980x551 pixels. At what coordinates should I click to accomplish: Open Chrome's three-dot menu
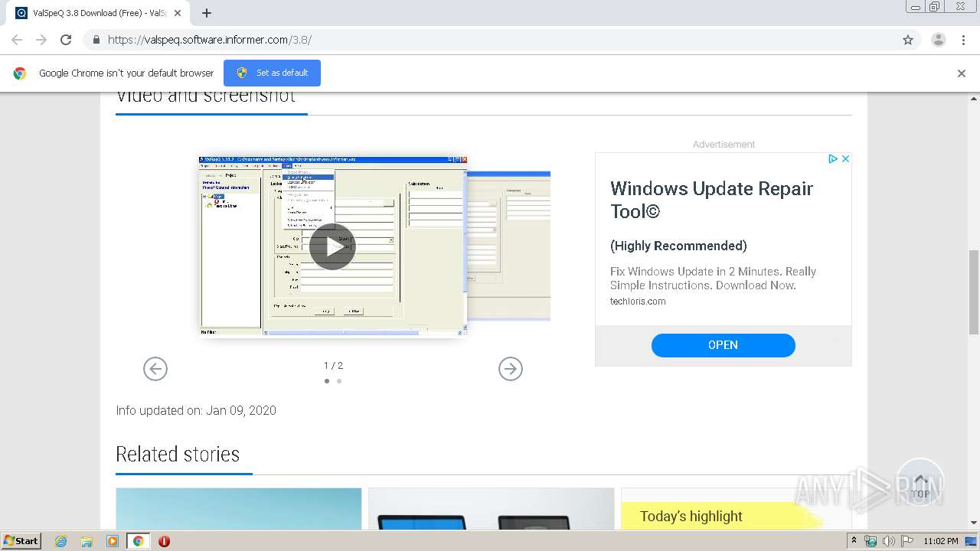(964, 40)
